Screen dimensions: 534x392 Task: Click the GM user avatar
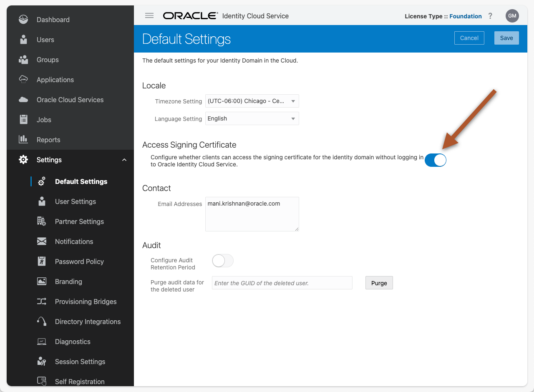coord(512,16)
